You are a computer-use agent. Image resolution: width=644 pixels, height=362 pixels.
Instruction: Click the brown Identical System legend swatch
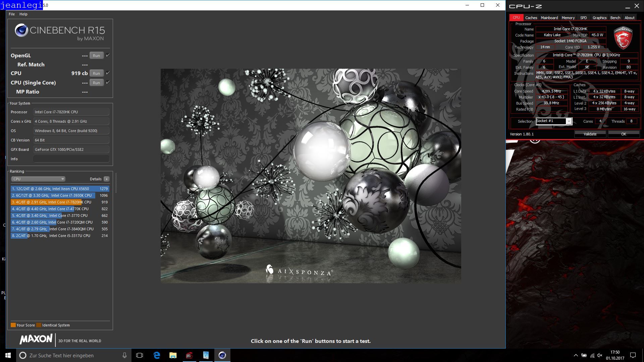[39, 325]
